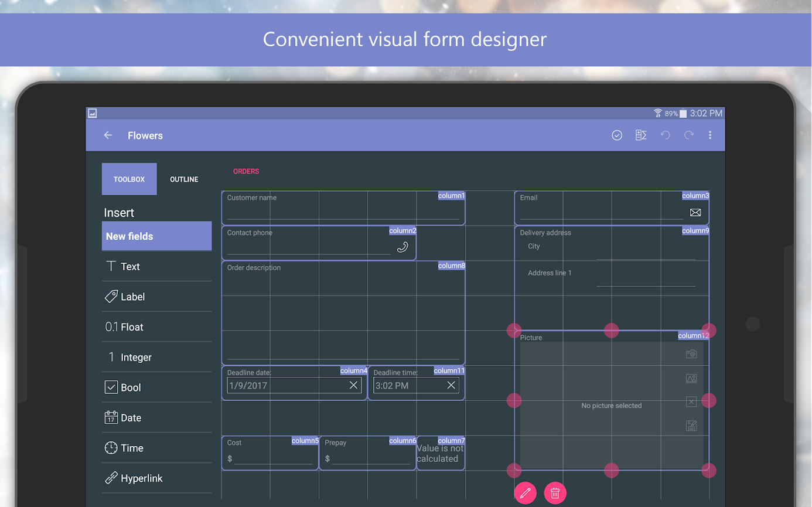Take a photo using the camera icon
The width and height of the screenshot is (812, 507).
(x=691, y=354)
